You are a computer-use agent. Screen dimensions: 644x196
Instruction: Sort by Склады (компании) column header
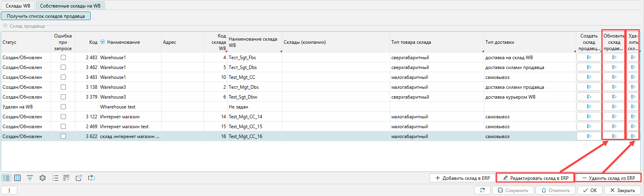(336, 42)
